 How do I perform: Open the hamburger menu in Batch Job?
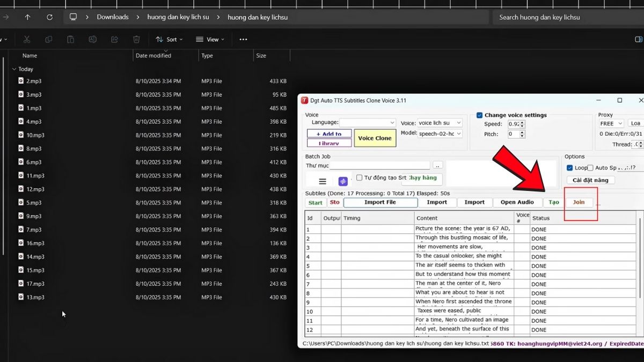pyautogui.click(x=323, y=181)
